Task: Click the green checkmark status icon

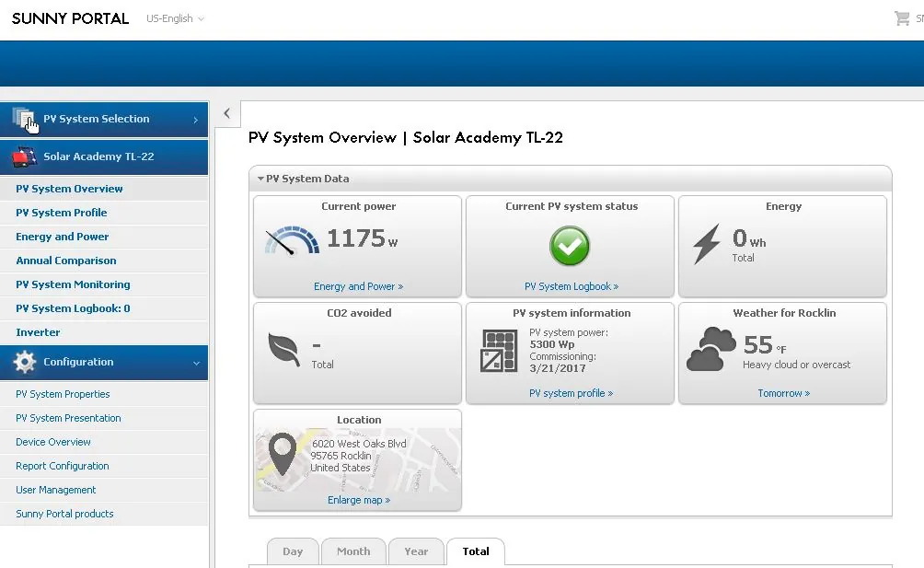Action: click(x=570, y=246)
